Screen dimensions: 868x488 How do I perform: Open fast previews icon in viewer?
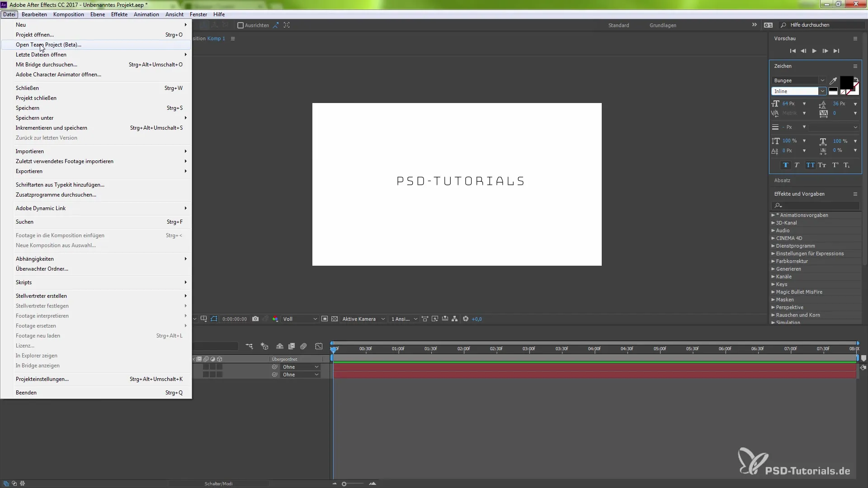tap(435, 319)
